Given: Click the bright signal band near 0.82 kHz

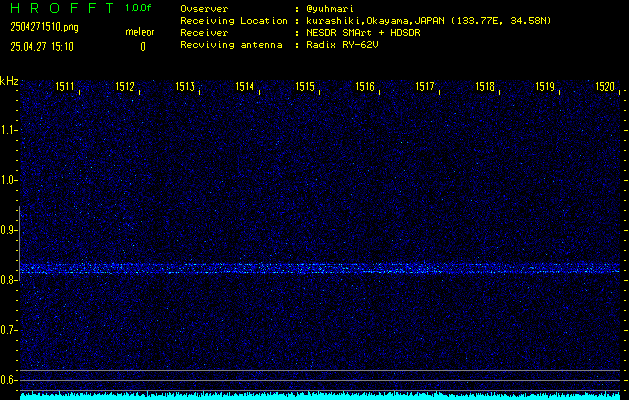Looking at the screenshot, I should click(x=320, y=268).
